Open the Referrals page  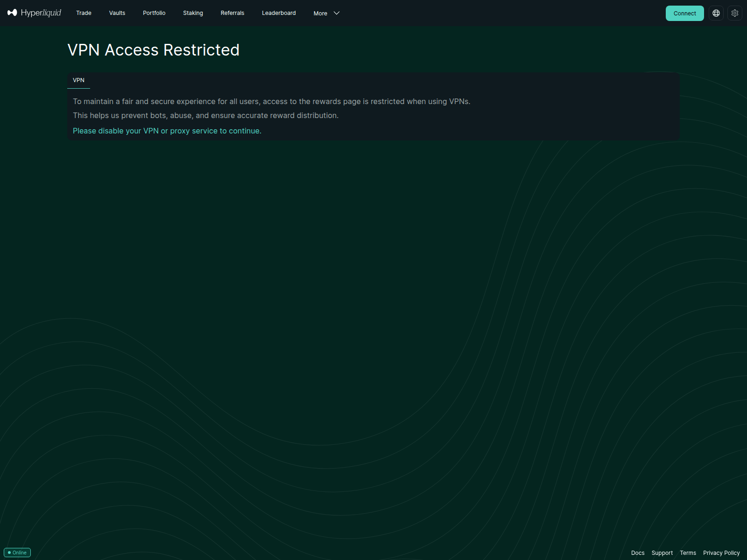pos(233,13)
